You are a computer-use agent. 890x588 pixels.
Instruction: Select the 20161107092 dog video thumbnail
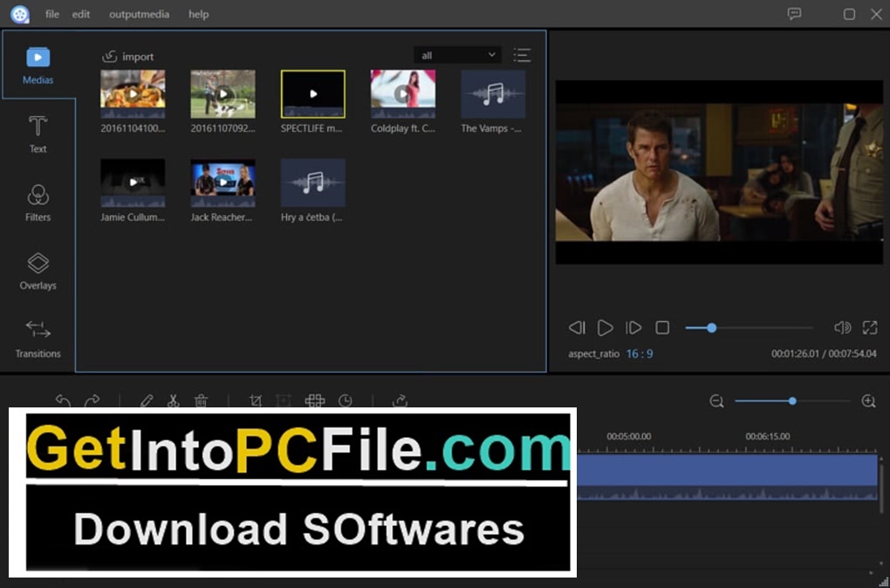click(223, 93)
